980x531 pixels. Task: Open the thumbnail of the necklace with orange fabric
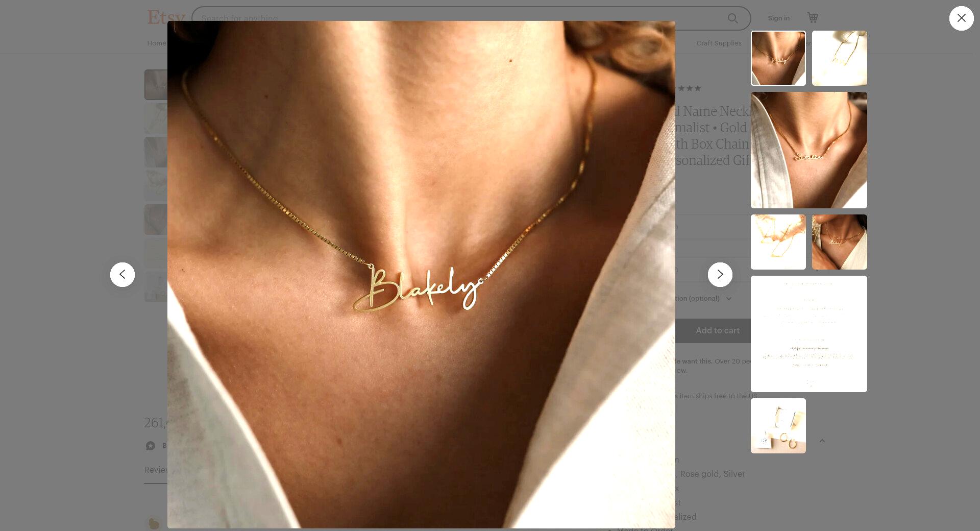point(778,242)
